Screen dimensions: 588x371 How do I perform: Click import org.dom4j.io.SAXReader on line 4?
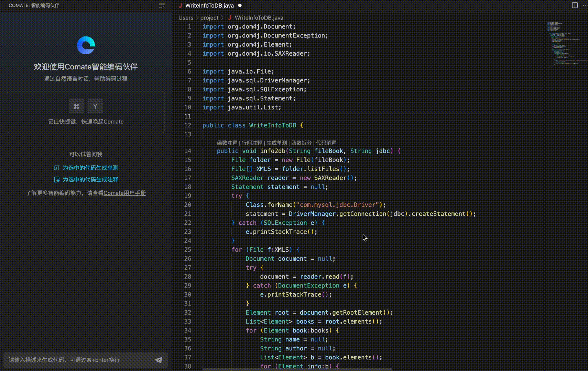256,54
